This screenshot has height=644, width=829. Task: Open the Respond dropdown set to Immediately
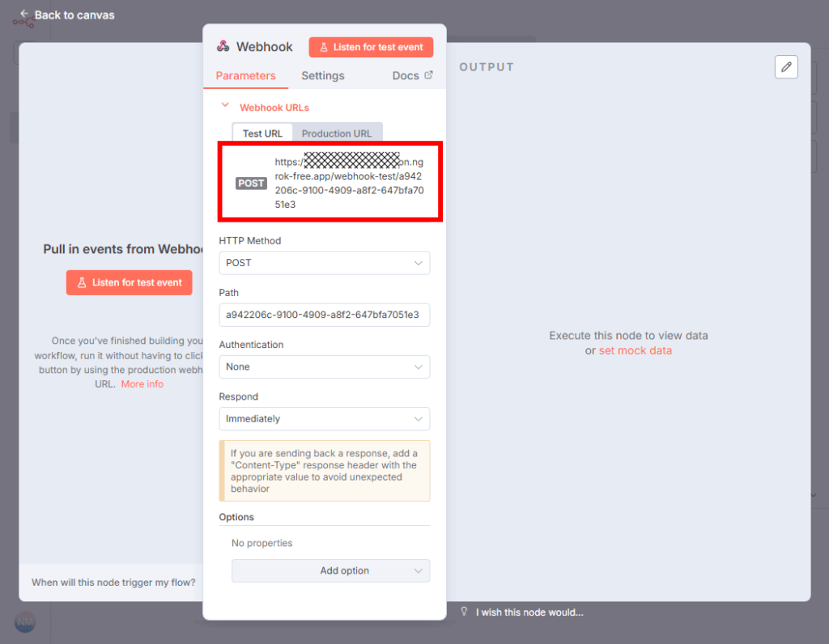pos(324,419)
